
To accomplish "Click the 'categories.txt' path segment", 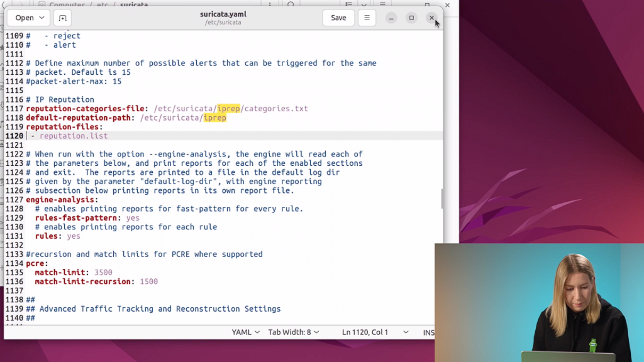I will click(x=276, y=109).
